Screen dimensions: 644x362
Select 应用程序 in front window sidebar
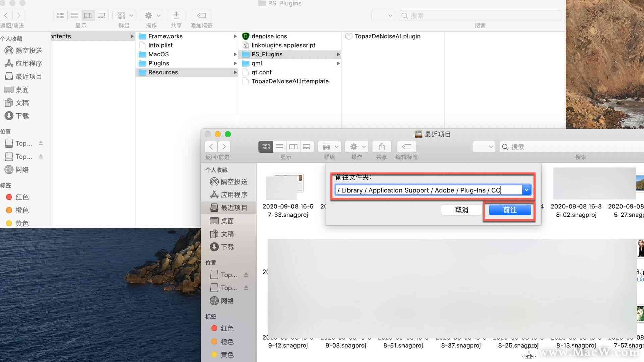click(x=229, y=195)
